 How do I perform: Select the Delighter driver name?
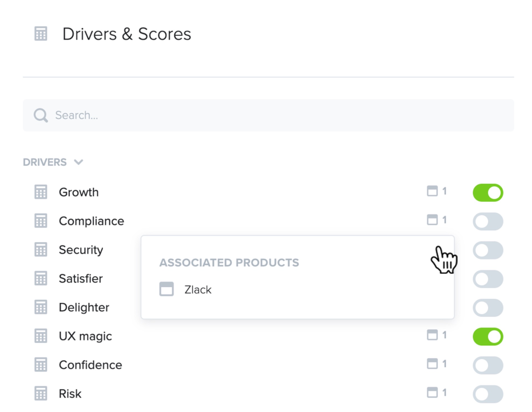coord(84,307)
